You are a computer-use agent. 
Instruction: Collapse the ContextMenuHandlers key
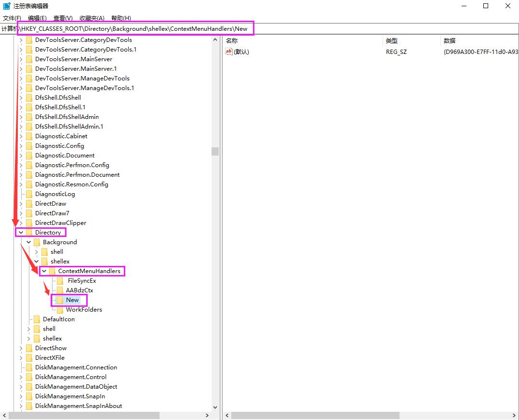click(44, 271)
